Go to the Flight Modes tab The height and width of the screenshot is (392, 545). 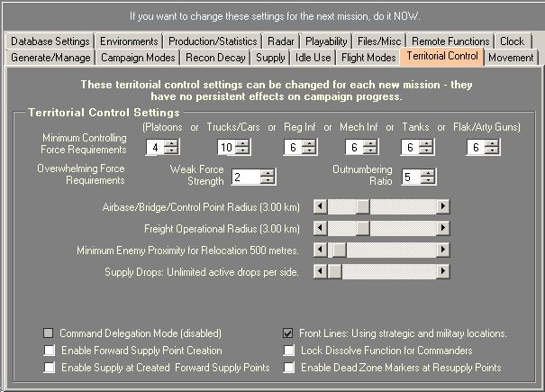[369, 58]
